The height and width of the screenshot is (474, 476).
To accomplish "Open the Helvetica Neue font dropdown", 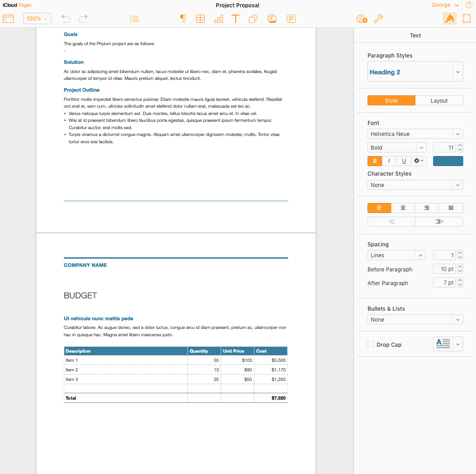I will 415,134.
